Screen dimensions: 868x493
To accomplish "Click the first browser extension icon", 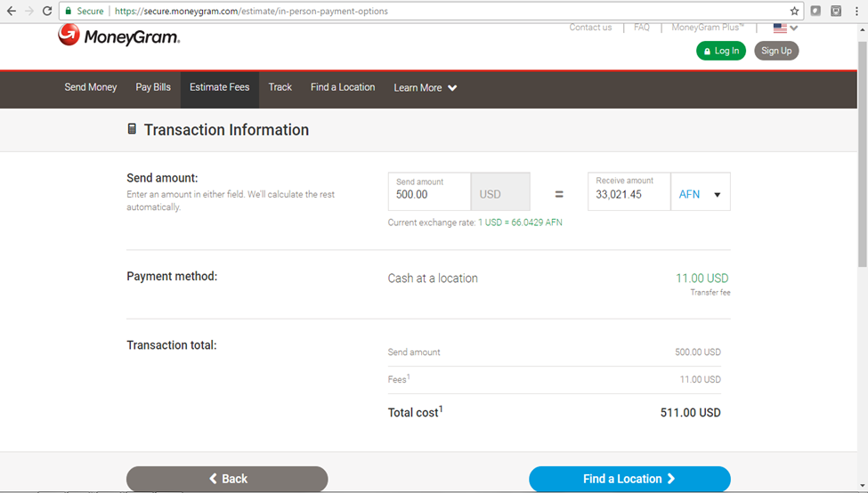I will 815,12.
